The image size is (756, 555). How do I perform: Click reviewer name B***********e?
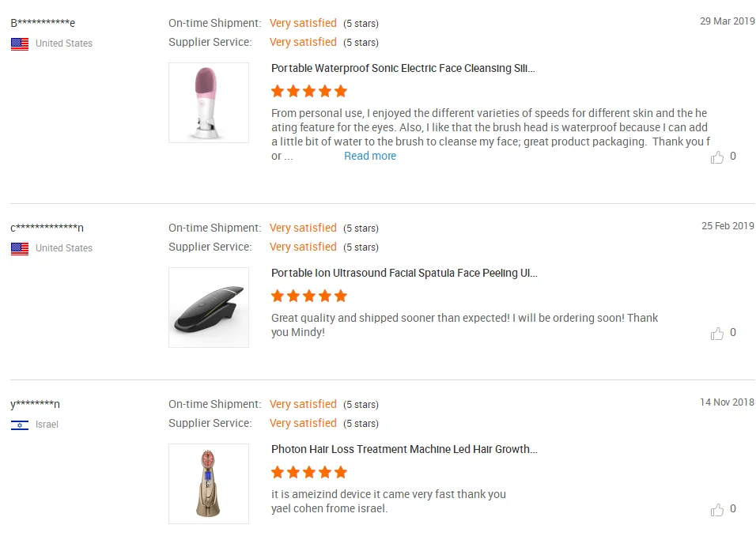pos(43,23)
